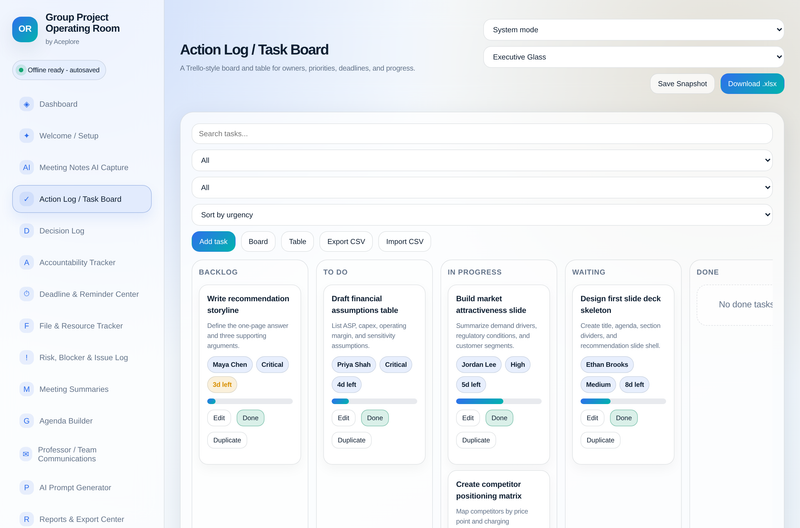Image resolution: width=800 pixels, height=528 pixels.
Task: Open the AI Prompt Generator
Action: pyautogui.click(x=82, y=487)
